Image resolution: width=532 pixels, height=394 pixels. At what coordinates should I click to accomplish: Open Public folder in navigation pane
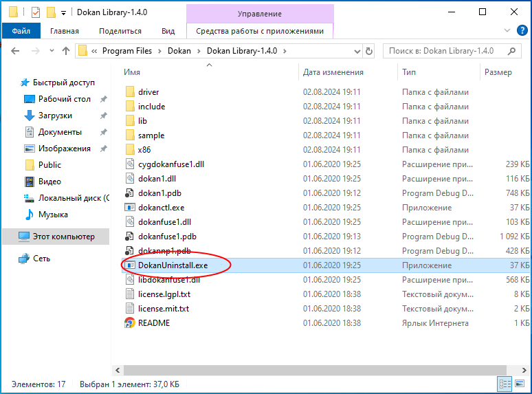point(49,165)
